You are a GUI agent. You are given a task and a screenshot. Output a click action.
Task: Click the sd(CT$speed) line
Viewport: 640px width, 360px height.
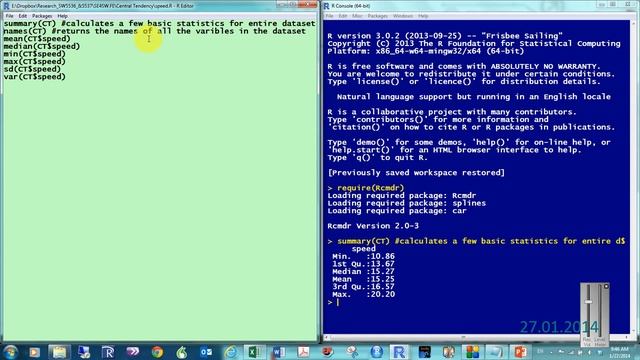[32, 69]
